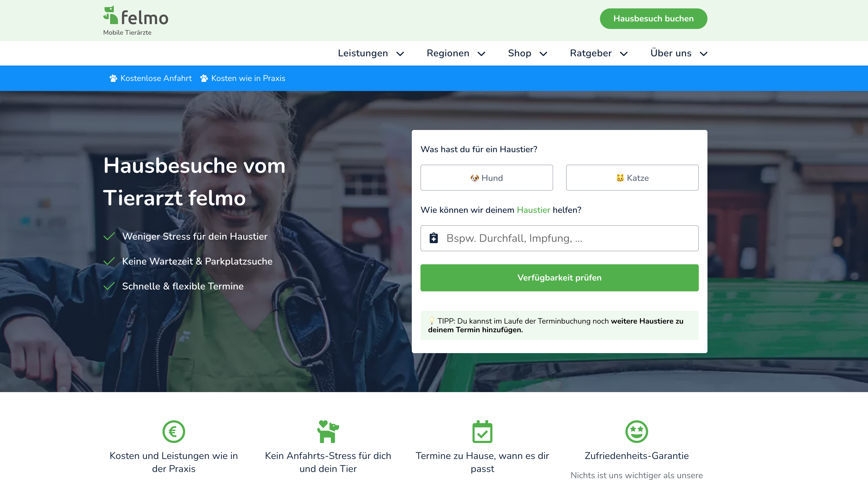Viewport: 868px width, 482px height.
Task: Expand the Regionen dropdown chevron
Action: point(481,54)
